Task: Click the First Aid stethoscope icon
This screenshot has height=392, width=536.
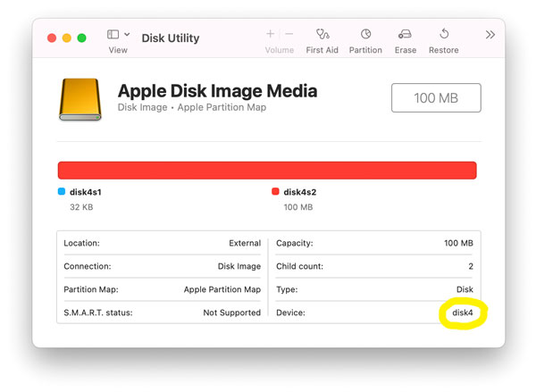Action: pos(322,34)
